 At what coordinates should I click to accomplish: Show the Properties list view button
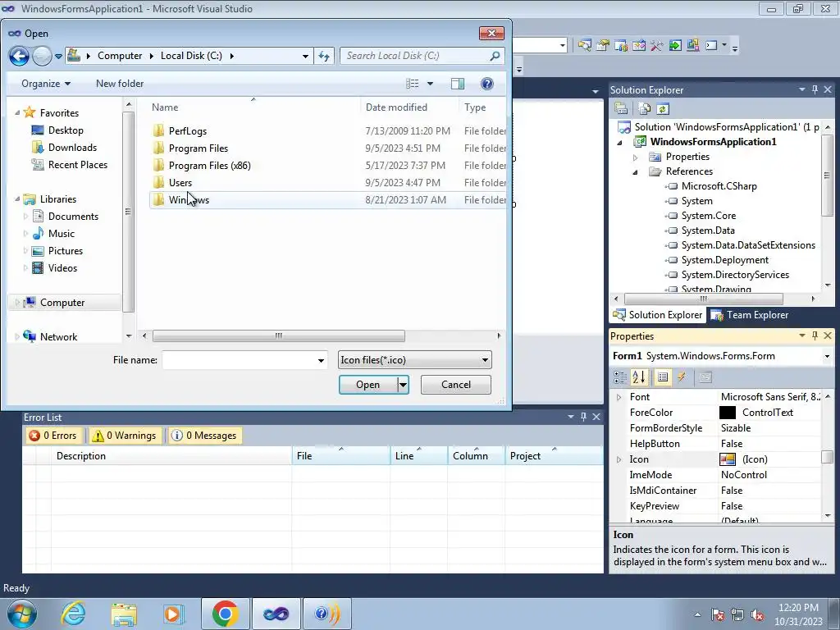coord(663,377)
